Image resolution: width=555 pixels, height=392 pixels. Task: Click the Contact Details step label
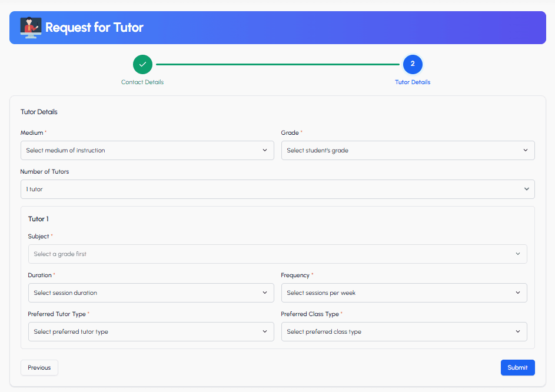(142, 82)
